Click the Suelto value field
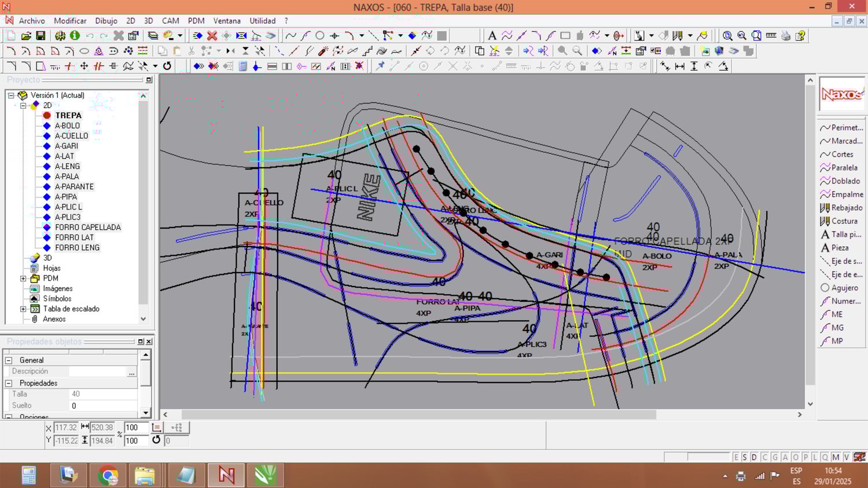The height and width of the screenshot is (488, 868). pos(103,406)
